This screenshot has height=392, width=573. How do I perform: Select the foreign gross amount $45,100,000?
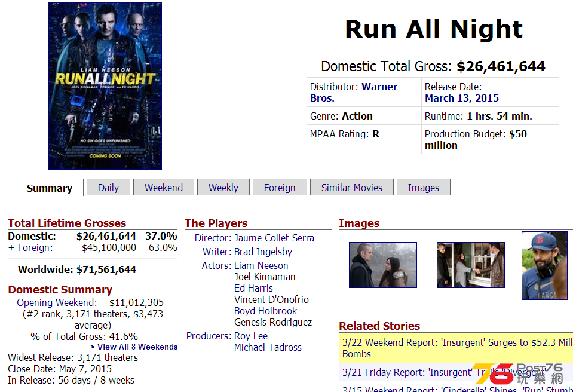point(109,248)
